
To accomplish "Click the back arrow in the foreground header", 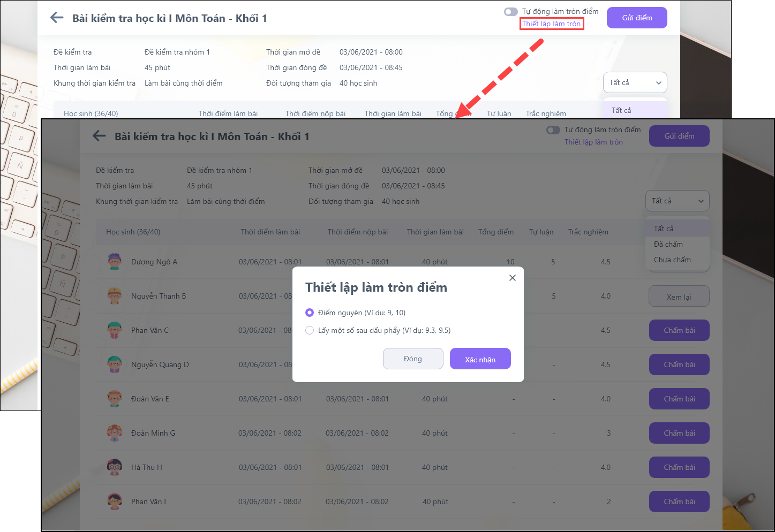I will point(99,136).
